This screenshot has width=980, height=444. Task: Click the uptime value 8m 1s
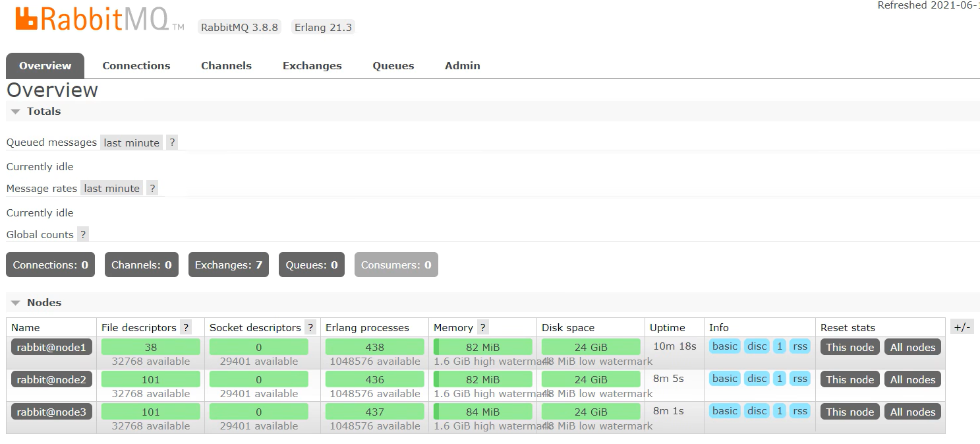tap(669, 410)
